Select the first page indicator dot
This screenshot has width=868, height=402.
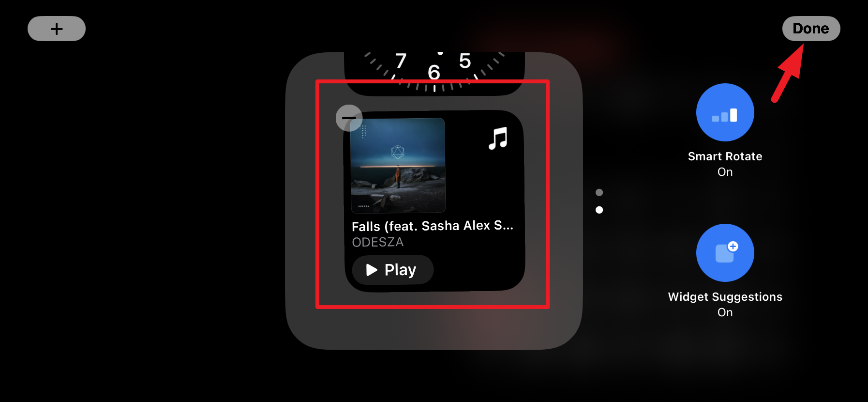599,192
